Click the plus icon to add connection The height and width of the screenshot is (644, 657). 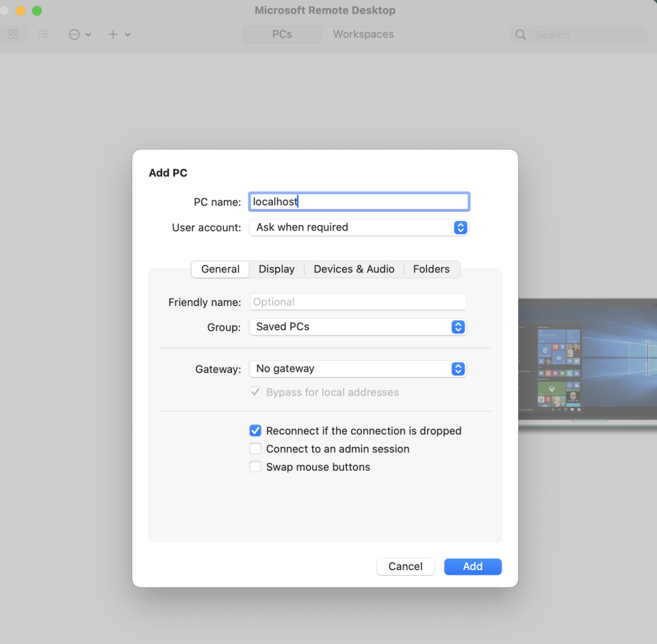(x=113, y=34)
